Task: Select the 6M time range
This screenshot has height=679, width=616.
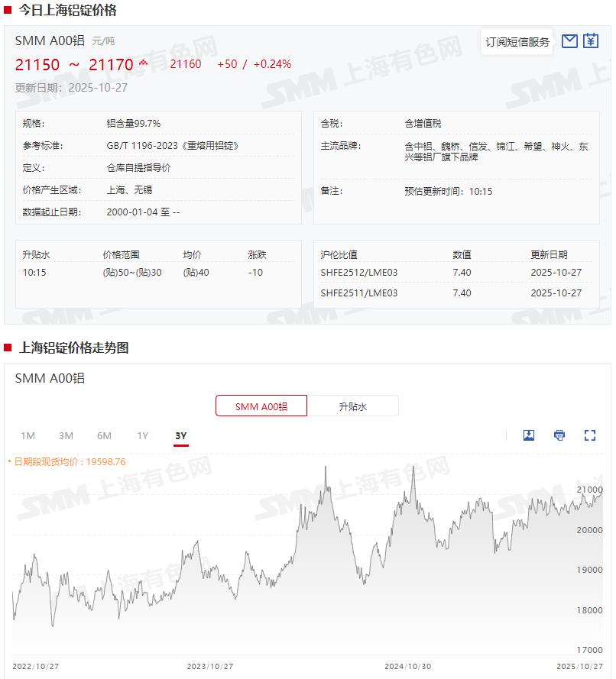Action: (104, 435)
